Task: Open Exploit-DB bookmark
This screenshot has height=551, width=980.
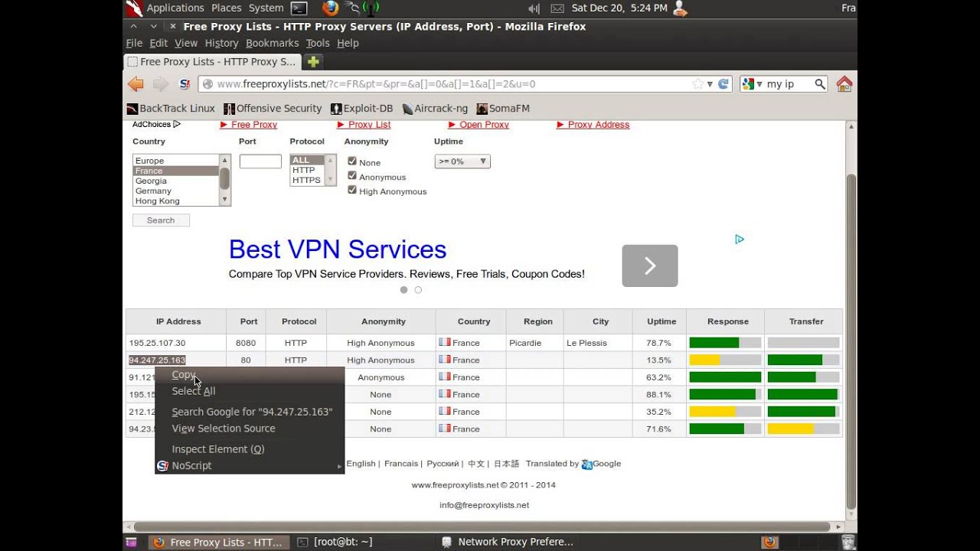Action: (361, 109)
